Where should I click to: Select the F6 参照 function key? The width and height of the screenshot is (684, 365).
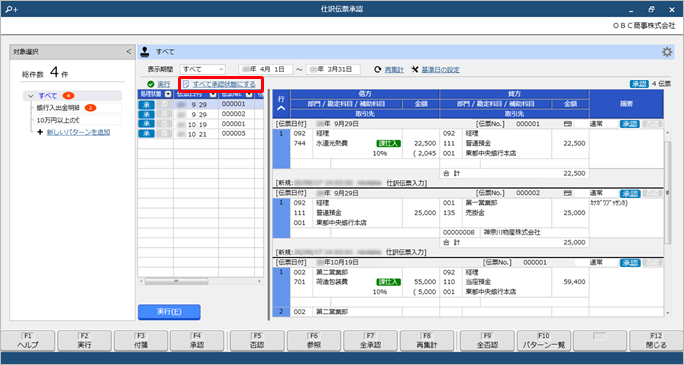(314, 341)
